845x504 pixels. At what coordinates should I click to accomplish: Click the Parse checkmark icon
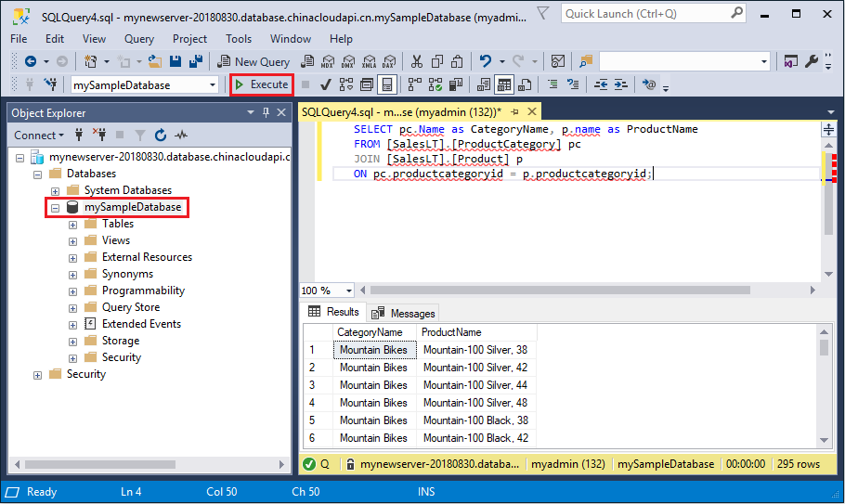click(326, 84)
